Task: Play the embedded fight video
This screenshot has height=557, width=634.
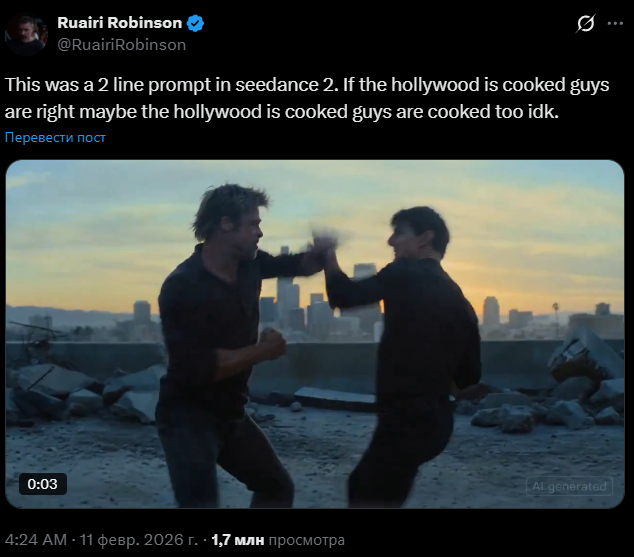Action: tap(315, 334)
